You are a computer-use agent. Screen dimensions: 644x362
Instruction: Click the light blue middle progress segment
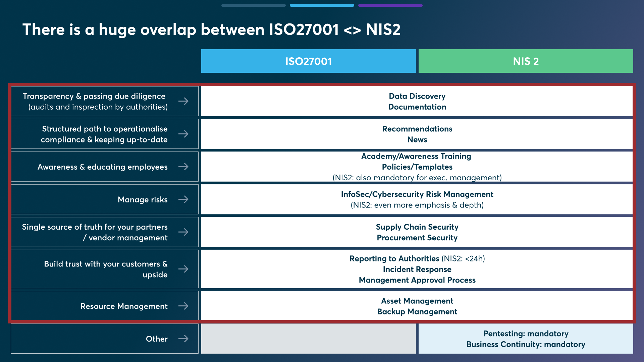coord(322,5)
